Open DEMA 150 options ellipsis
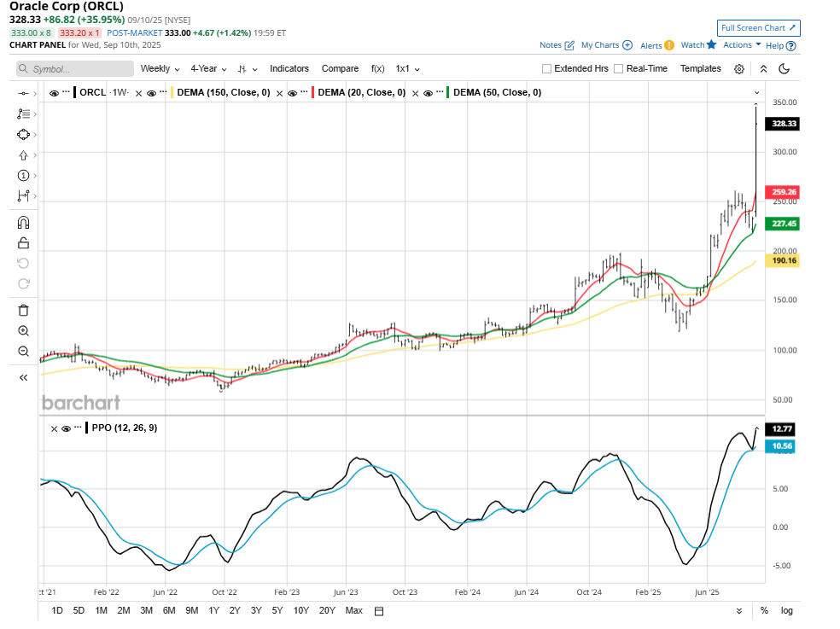The width and height of the screenshot is (840, 629). pyautogui.click(x=163, y=92)
